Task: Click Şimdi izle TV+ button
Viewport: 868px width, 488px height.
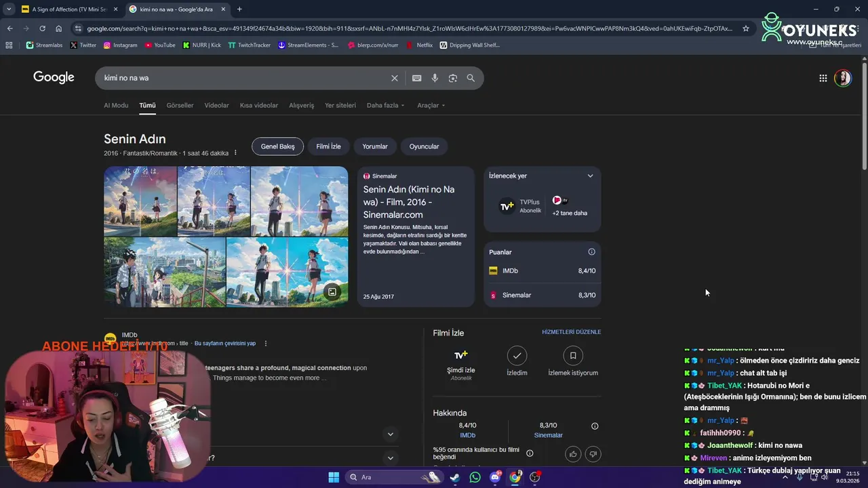Action: click(x=461, y=363)
